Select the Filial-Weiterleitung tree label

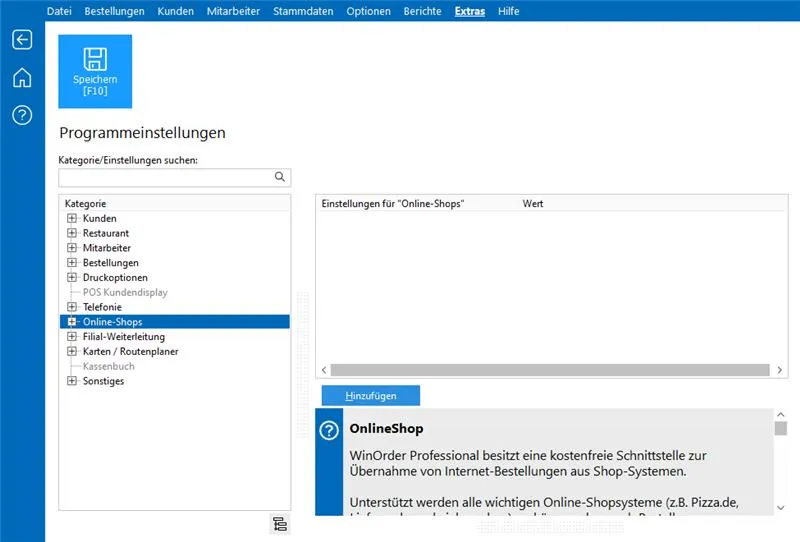(124, 337)
